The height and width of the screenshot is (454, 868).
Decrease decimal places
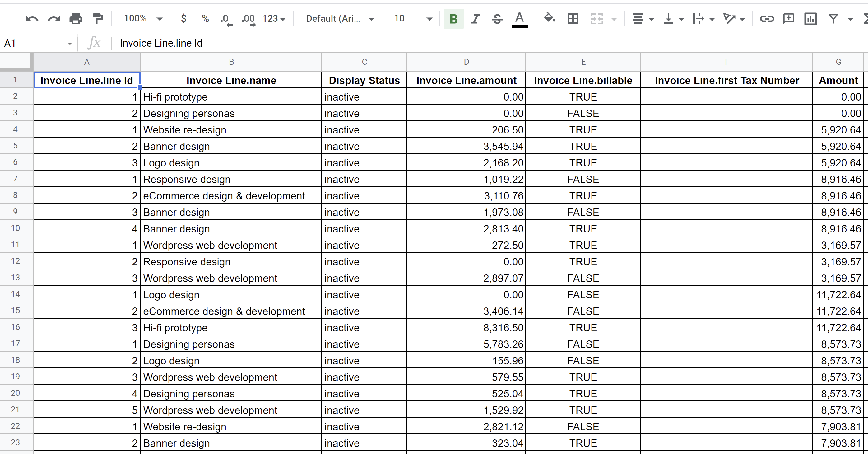coord(226,19)
